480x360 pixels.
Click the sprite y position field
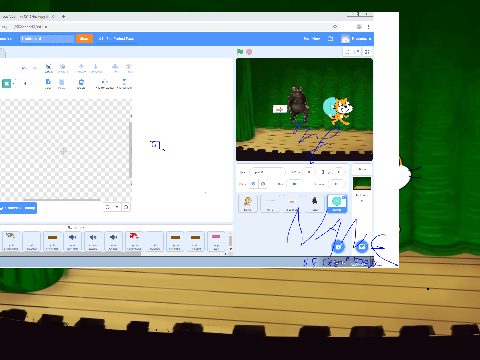point(338,172)
